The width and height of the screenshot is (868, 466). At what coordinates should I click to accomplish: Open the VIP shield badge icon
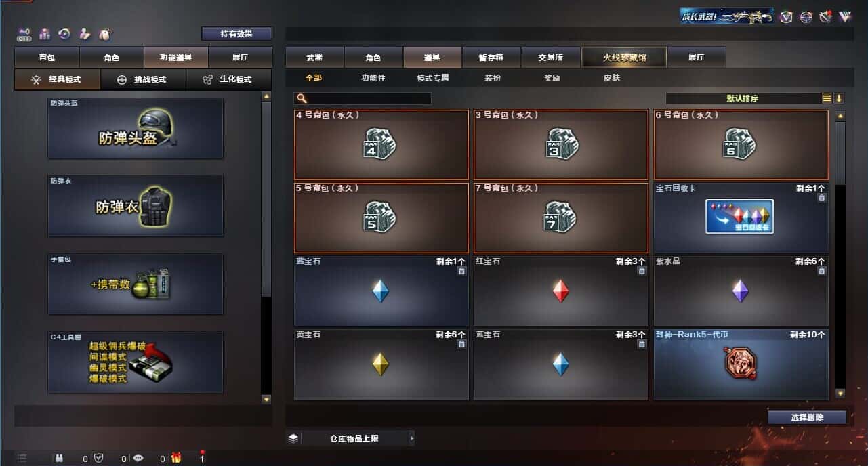point(786,17)
